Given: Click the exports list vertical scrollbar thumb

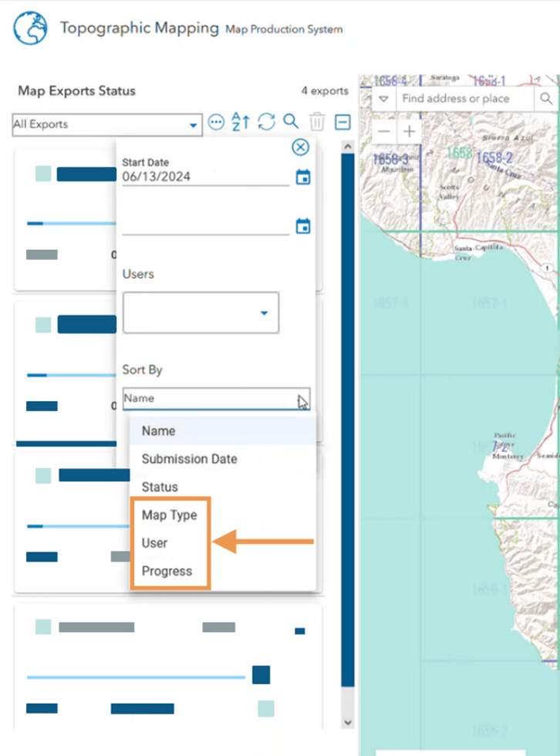Looking at the screenshot, I should [x=348, y=420].
